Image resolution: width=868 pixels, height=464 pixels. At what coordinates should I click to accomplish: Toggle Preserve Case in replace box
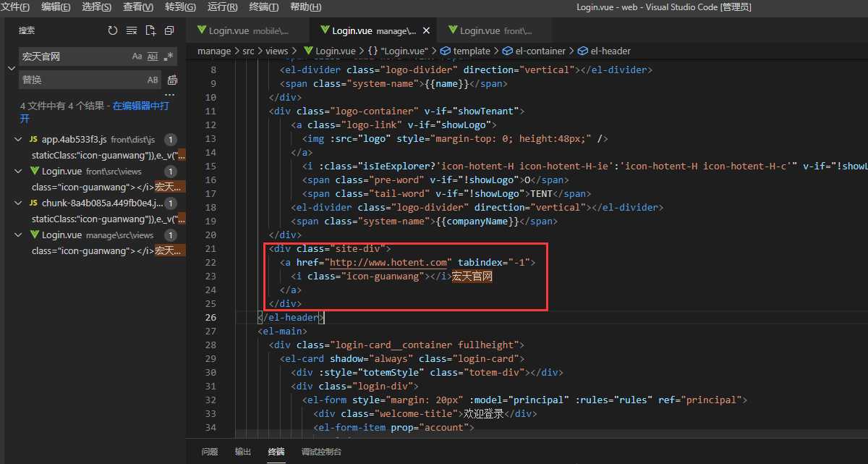[153, 80]
